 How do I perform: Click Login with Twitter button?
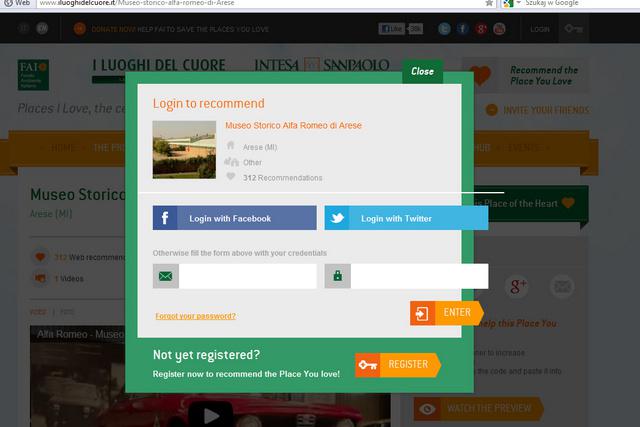[x=406, y=218]
